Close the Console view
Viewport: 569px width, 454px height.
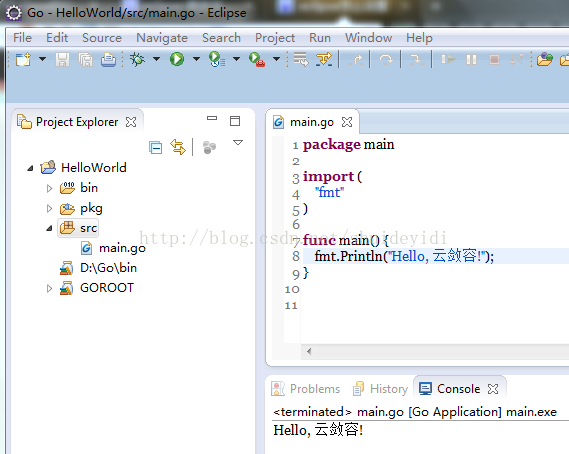click(493, 389)
